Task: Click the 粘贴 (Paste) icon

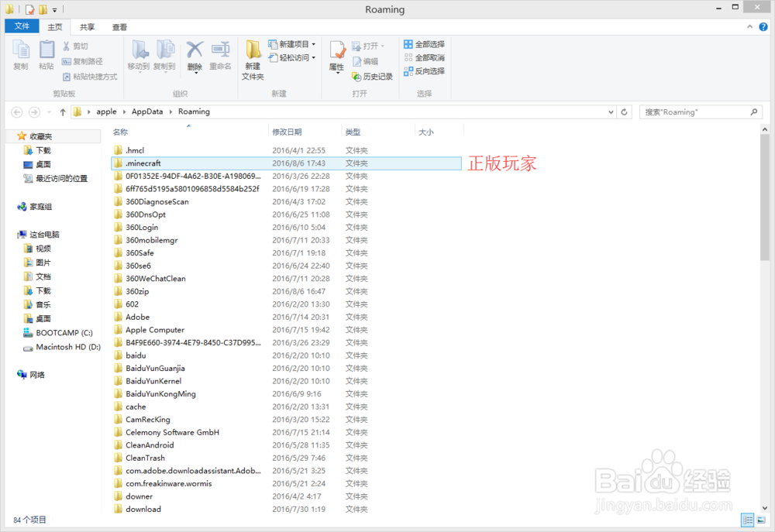Action: 46,54
